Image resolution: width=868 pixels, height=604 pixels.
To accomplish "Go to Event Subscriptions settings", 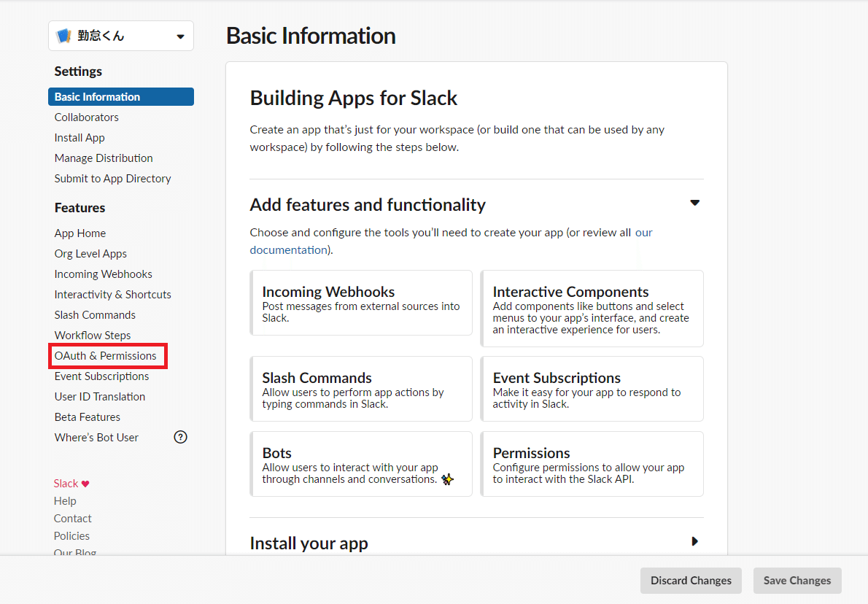I will [x=101, y=376].
